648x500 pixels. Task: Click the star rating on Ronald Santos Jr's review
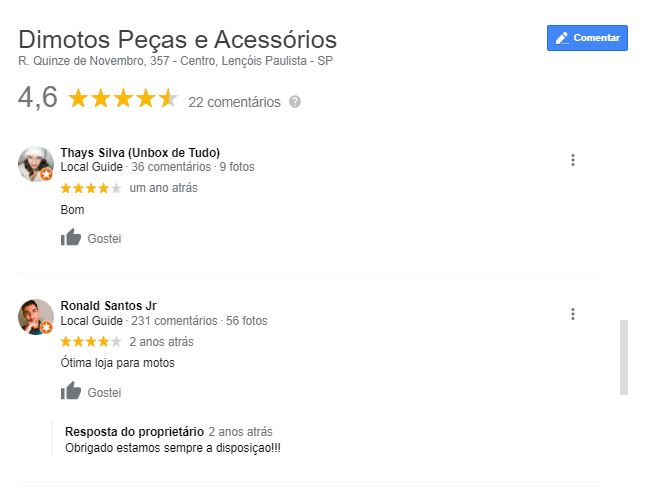pos(91,342)
